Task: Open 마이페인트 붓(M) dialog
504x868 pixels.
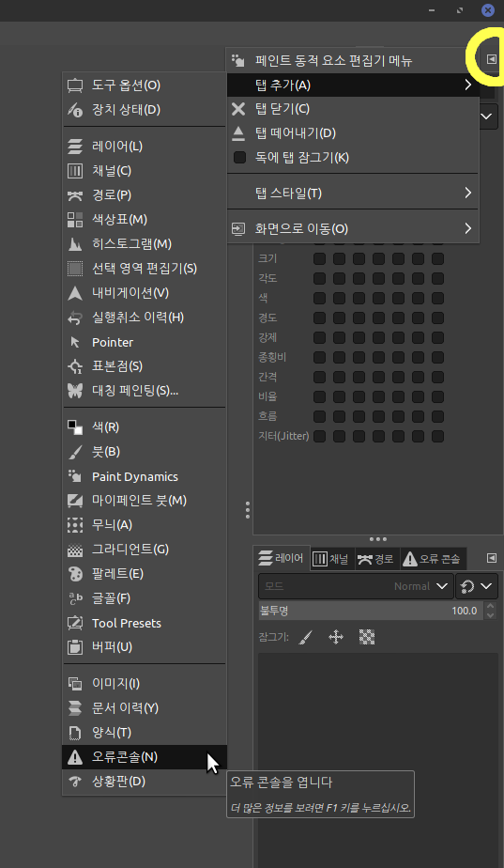Action: point(144,501)
